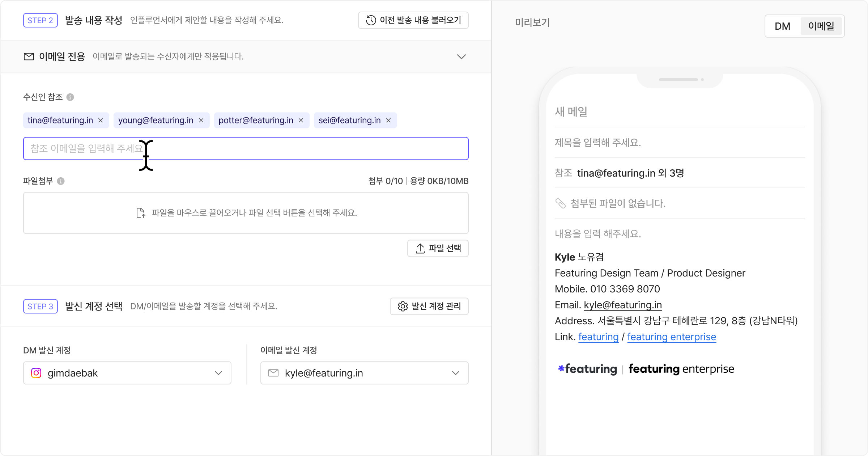Screen dimensions: 868x456
Task: Click 이전 발송 내용 불러오기 button
Action: click(x=413, y=20)
